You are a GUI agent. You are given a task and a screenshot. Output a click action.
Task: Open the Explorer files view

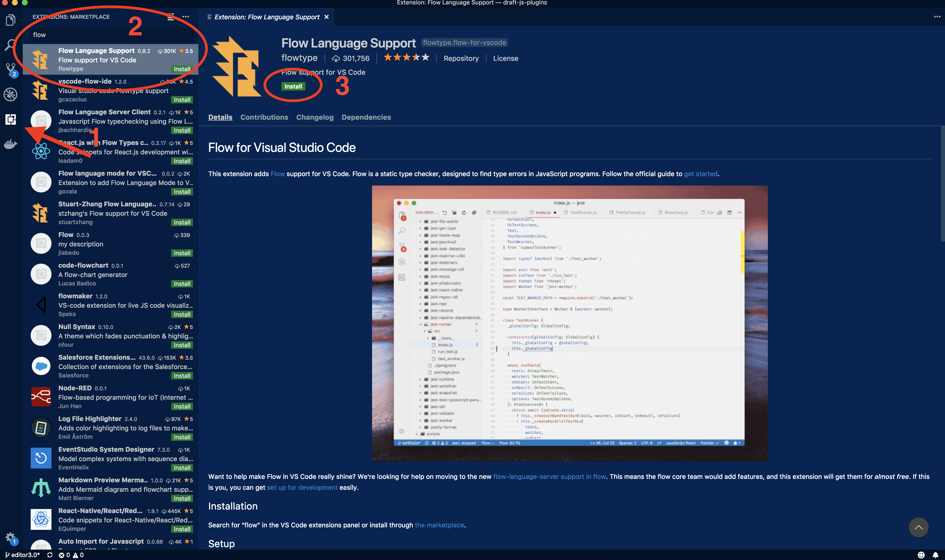point(11,20)
